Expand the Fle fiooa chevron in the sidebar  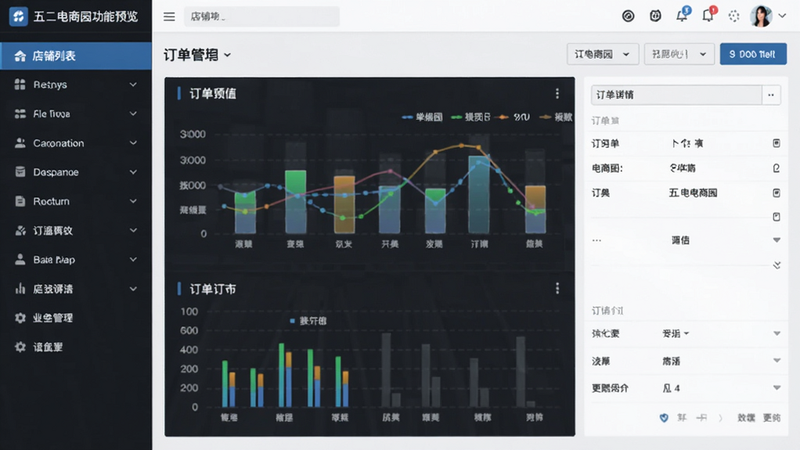(x=133, y=114)
